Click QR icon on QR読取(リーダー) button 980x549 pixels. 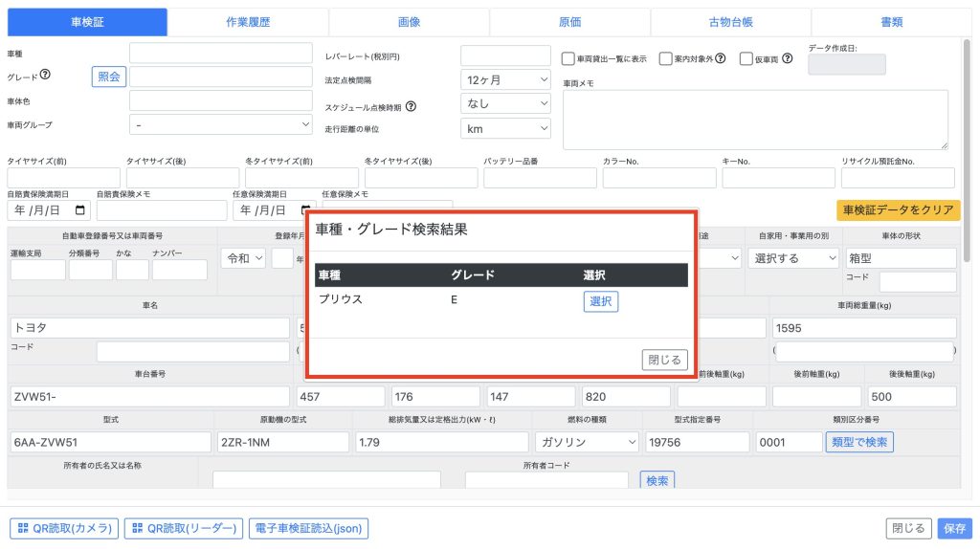click(x=137, y=528)
